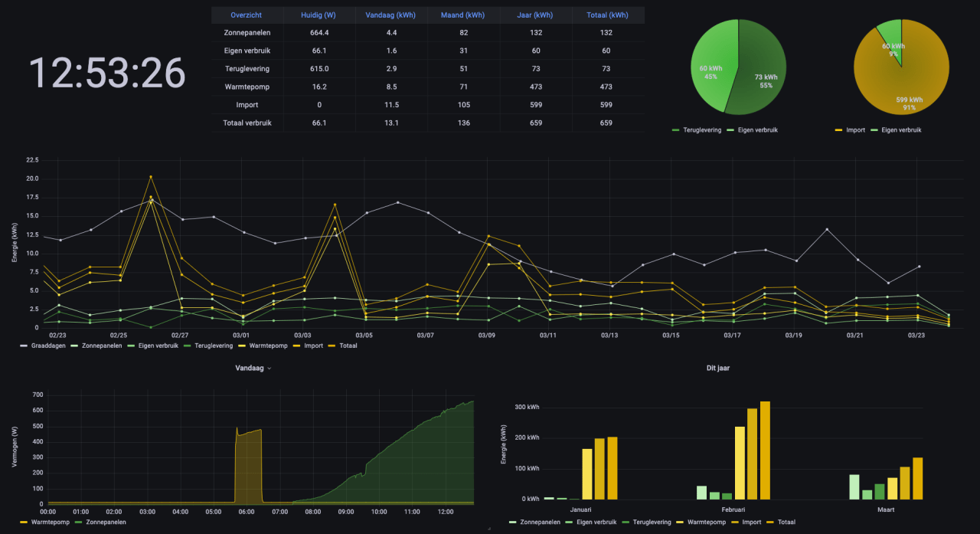Open the Vandaag panel title dropdown
This screenshot has width=980, height=534.
coord(253,369)
